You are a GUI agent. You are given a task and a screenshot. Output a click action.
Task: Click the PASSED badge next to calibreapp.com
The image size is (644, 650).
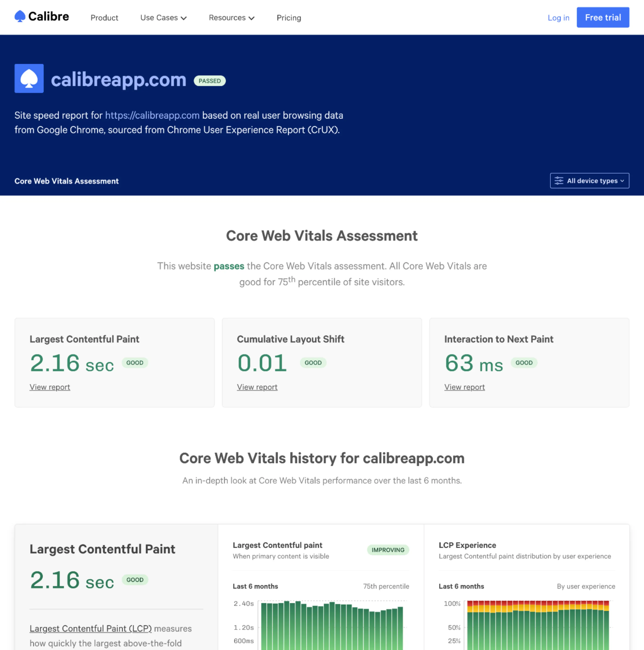pos(209,81)
